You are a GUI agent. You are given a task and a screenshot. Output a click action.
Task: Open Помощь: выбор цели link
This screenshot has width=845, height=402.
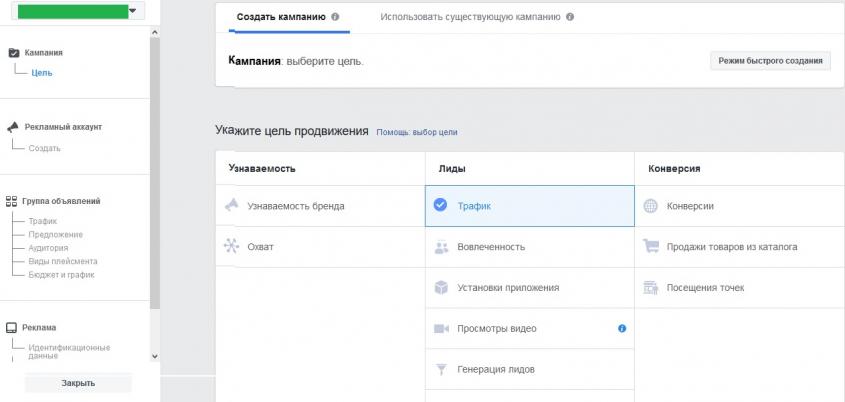(x=417, y=132)
